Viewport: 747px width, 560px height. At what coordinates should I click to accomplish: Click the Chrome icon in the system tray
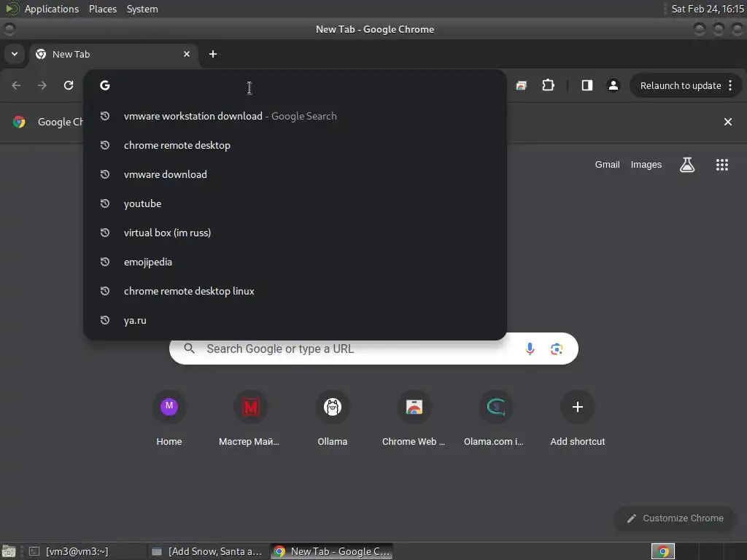pos(662,551)
